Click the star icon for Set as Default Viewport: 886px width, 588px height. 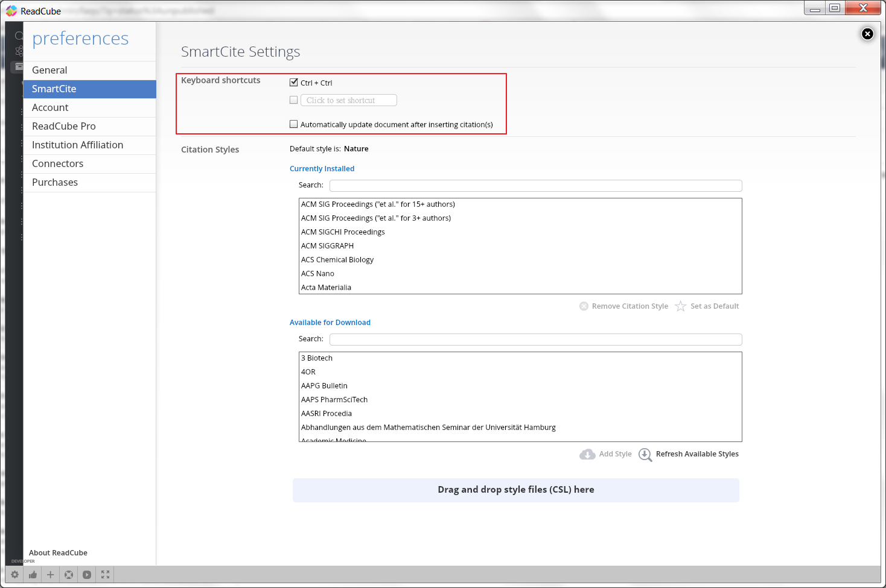tap(680, 306)
